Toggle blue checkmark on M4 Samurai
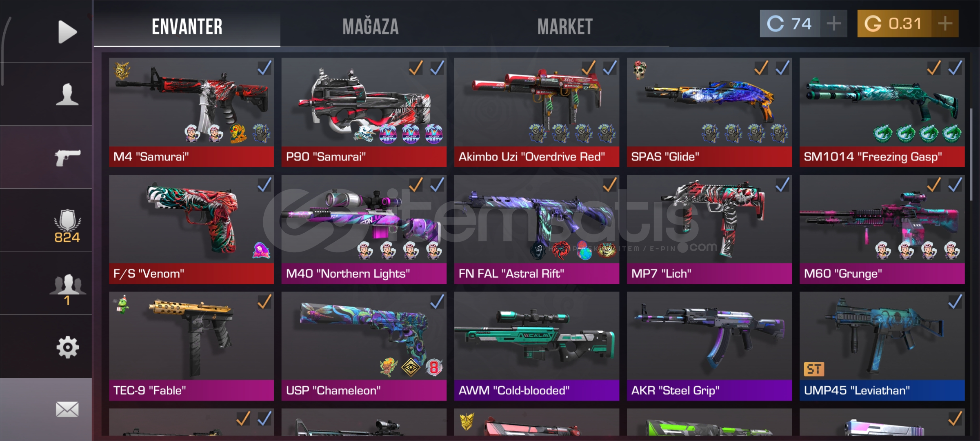The height and width of the screenshot is (441, 980). pyautogui.click(x=264, y=68)
